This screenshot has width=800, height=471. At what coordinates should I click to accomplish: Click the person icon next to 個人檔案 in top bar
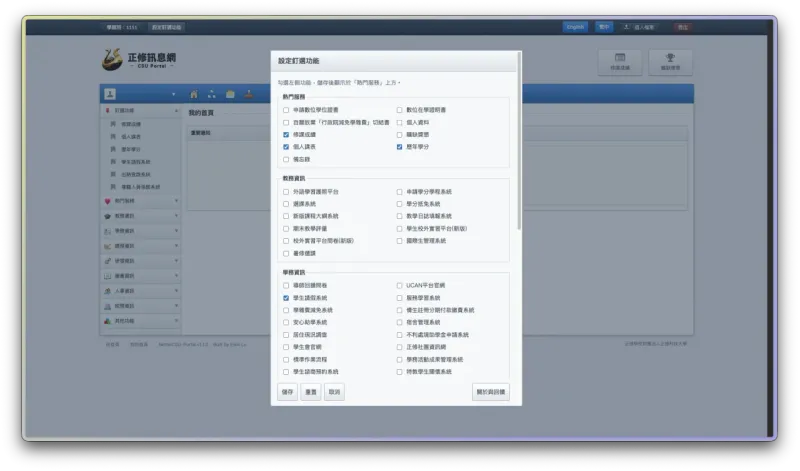point(627,27)
